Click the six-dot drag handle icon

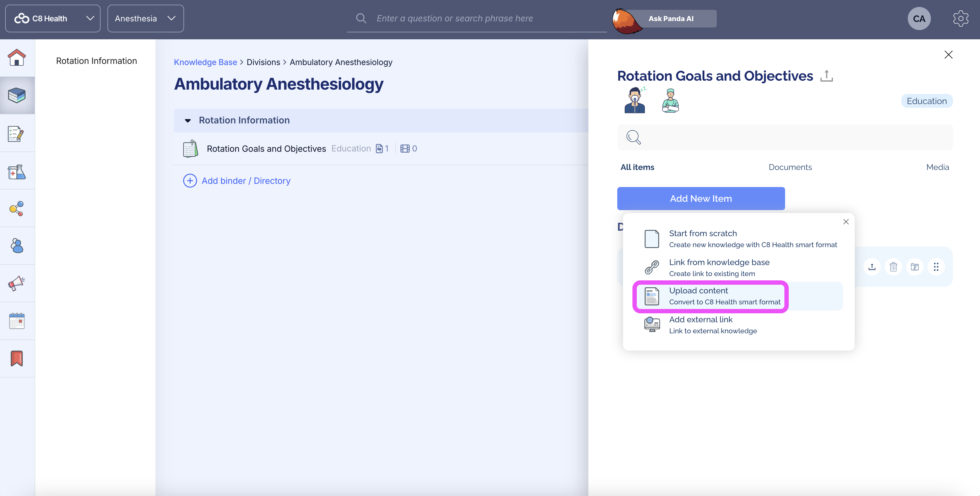pyautogui.click(x=936, y=267)
